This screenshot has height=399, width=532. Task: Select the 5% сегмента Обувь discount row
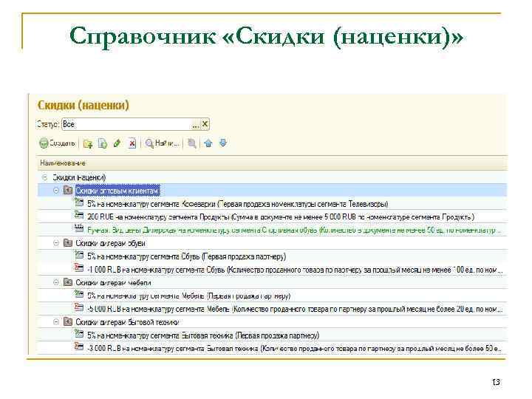click(x=272, y=256)
